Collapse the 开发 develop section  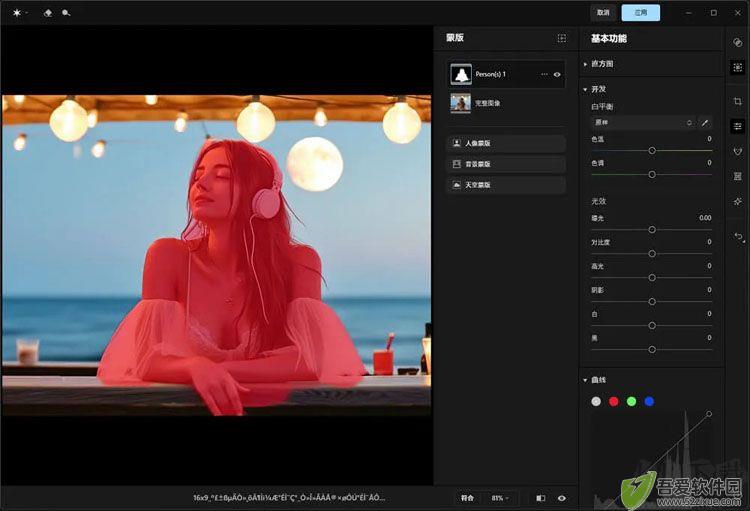click(x=585, y=89)
